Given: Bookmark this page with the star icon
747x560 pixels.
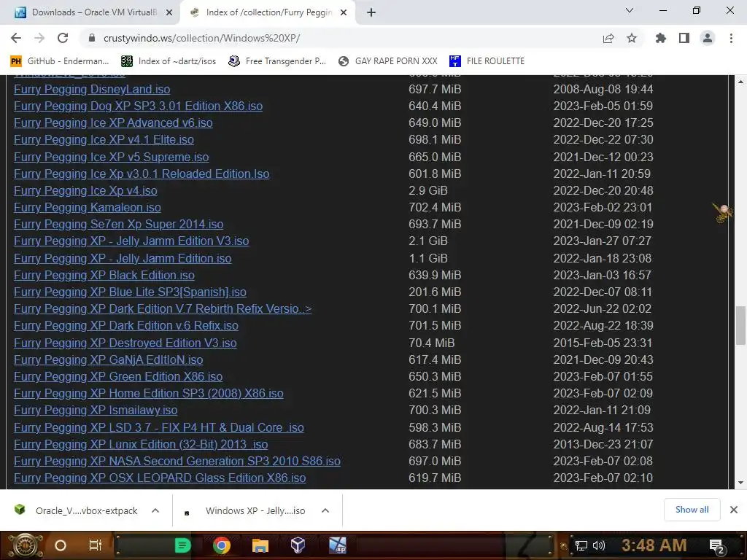Looking at the screenshot, I should tap(632, 38).
